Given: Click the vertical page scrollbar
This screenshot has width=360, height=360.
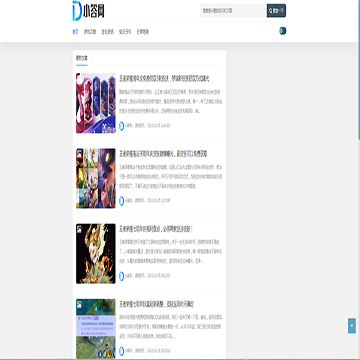Looking at the screenshot, I should click(x=359, y=70).
